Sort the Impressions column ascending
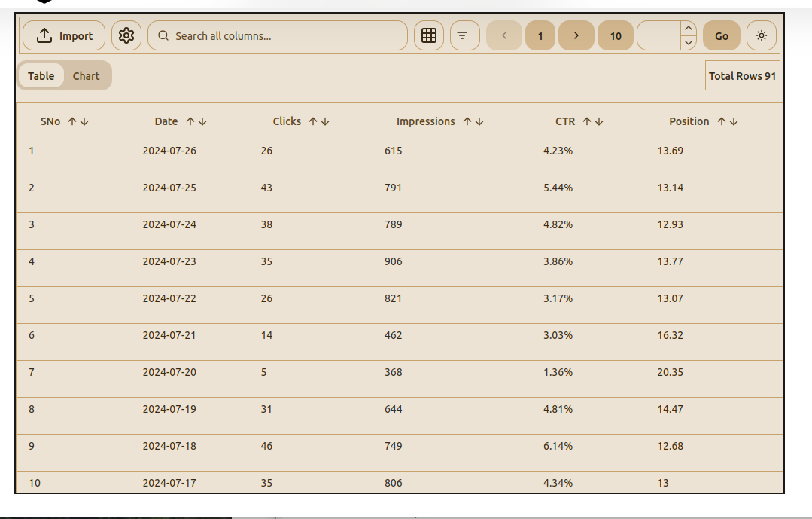Image resolution: width=812 pixels, height=519 pixels. pyautogui.click(x=467, y=121)
